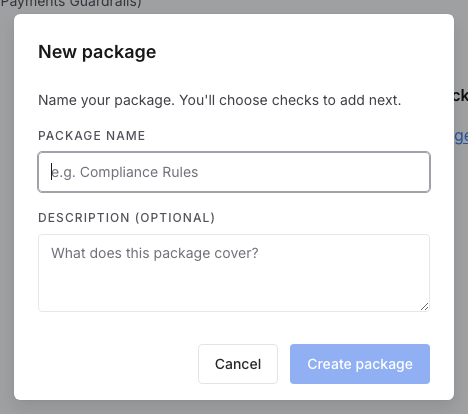The image size is (468, 414).
Task: Click the 'e.g. Compliance Rules' placeholder text
Action: (x=125, y=172)
